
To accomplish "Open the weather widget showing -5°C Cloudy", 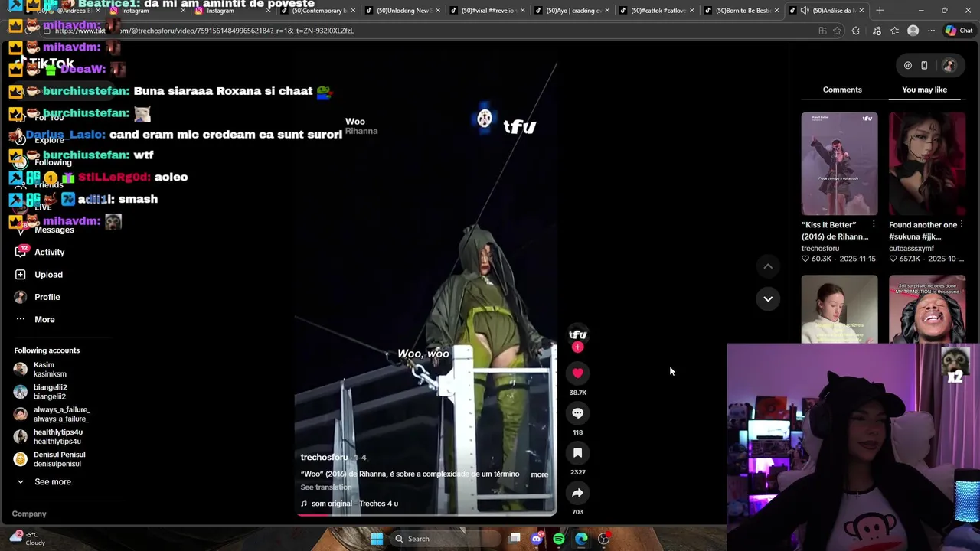I will click(28, 539).
